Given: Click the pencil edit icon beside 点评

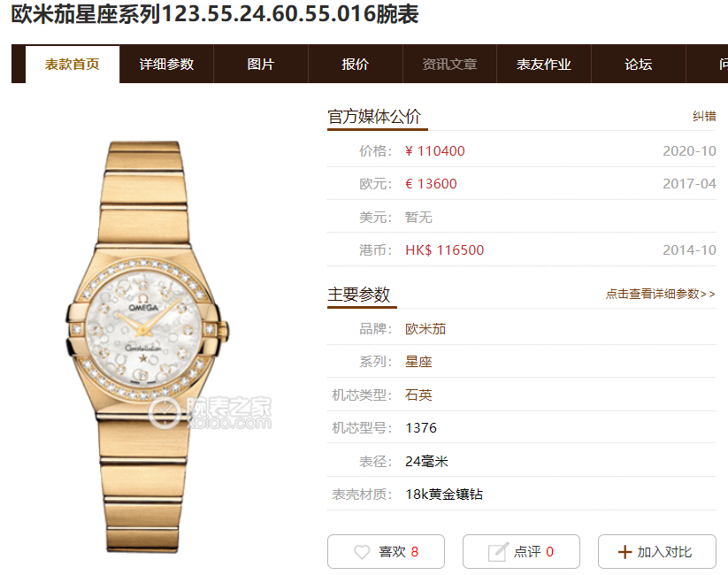Looking at the screenshot, I should [498, 552].
